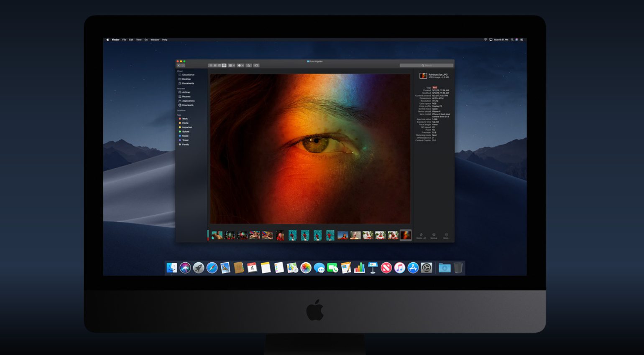Click the Share button in Finder toolbar

click(x=249, y=66)
